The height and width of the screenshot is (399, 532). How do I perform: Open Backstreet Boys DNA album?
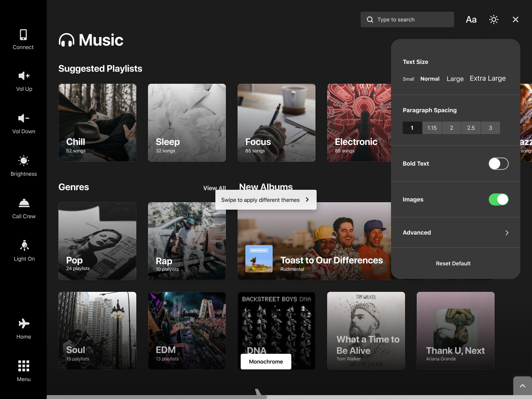[x=277, y=331]
